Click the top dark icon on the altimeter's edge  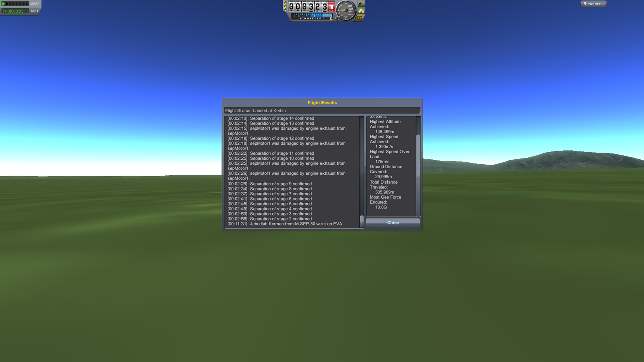(361, 4)
